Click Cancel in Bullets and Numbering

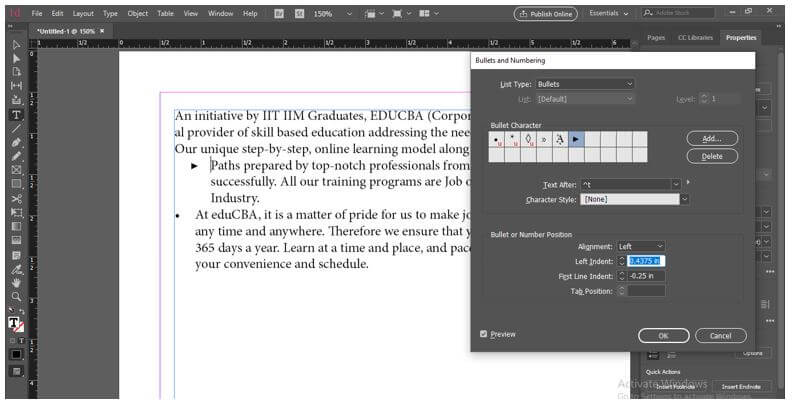tap(720, 336)
